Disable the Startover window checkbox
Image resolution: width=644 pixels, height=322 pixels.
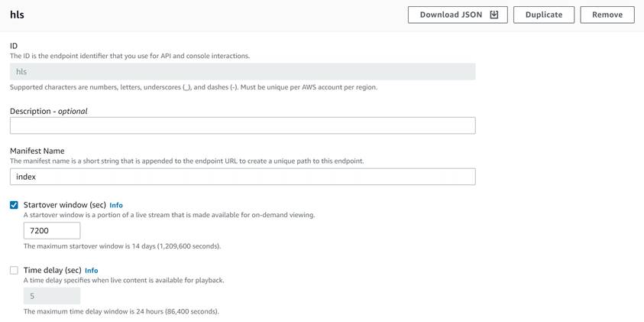[x=14, y=205]
